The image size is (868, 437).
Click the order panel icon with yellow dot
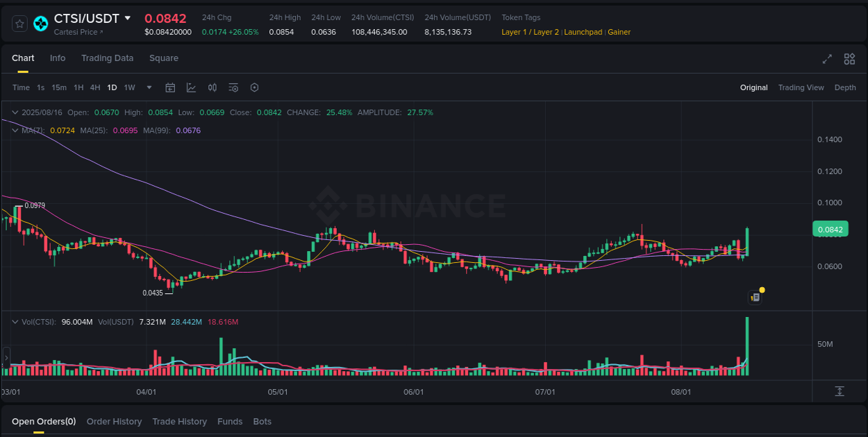click(755, 296)
